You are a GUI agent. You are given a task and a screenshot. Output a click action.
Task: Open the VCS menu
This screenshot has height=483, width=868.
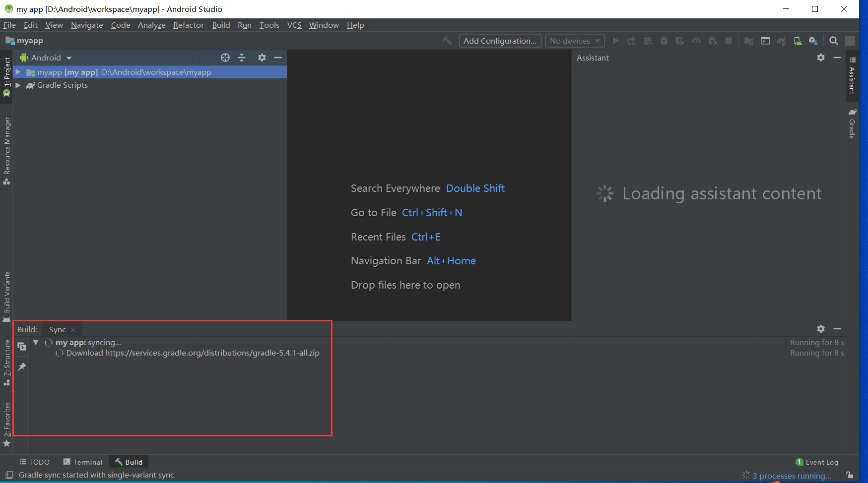[x=294, y=25]
